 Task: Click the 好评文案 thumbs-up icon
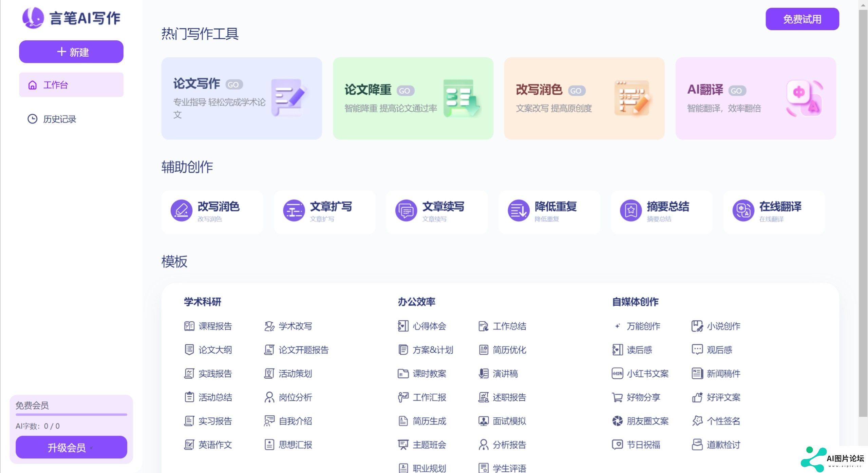pyautogui.click(x=697, y=397)
